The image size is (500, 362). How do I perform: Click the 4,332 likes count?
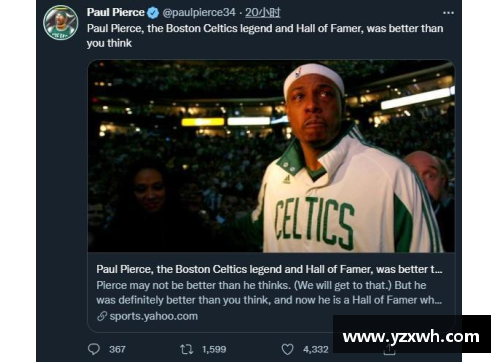(x=316, y=349)
